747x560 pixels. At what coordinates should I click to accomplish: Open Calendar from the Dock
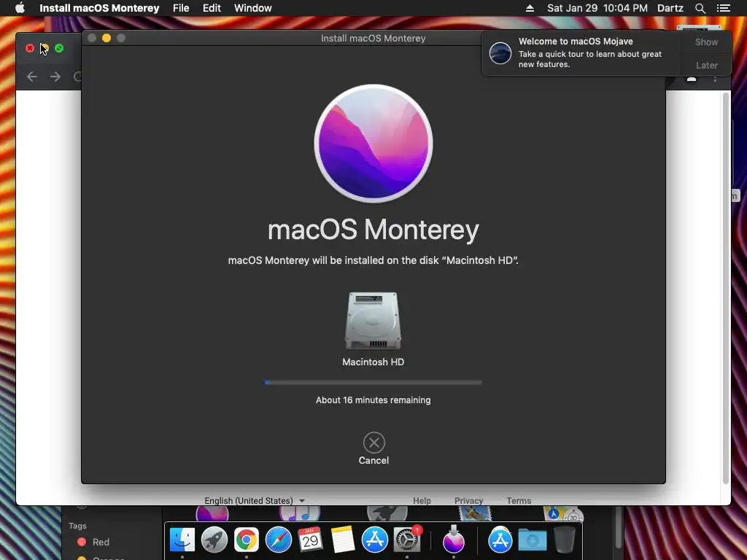(x=311, y=540)
